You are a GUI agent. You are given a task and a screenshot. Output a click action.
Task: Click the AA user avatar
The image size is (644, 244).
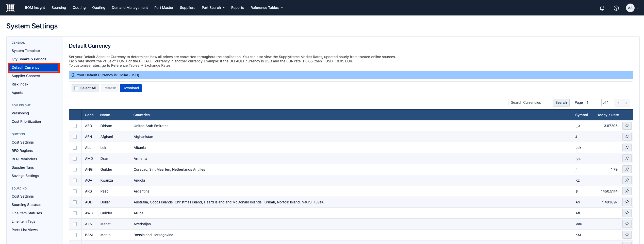(630, 8)
